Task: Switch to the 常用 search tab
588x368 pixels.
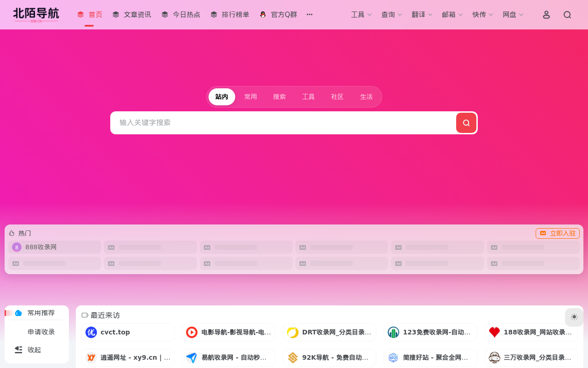Action: [x=251, y=97]
